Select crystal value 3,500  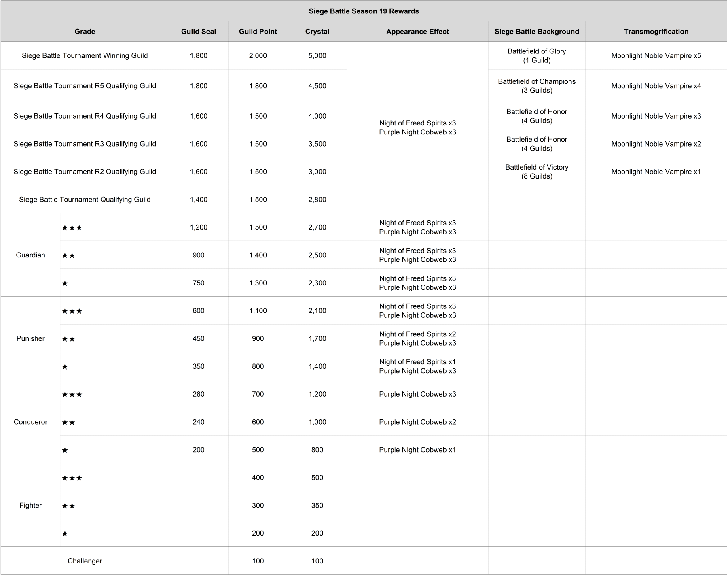tap(317, 144)
